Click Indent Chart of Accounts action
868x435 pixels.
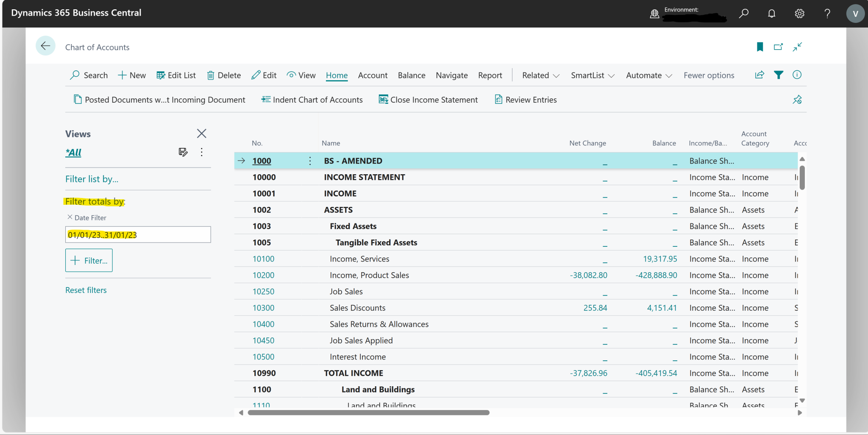pyautogui.click(x=312, y=100)
